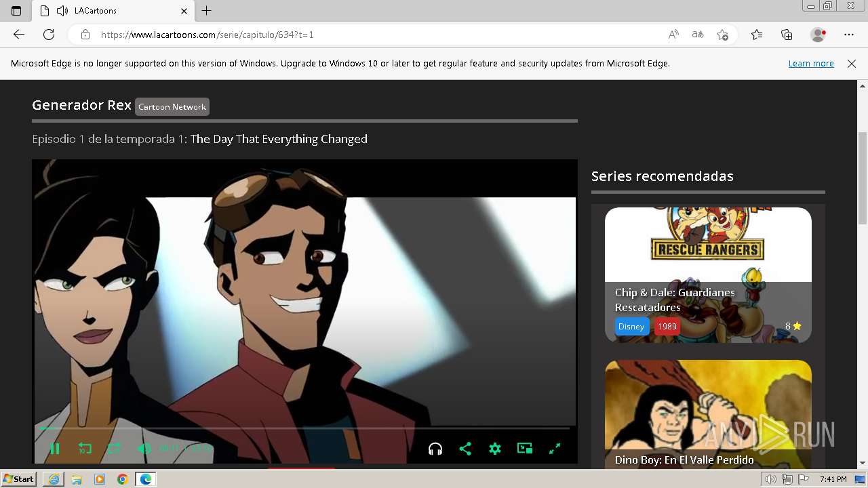868x488 pixels.
Task: Open media player from taskbar
Action: click(100, 479)
